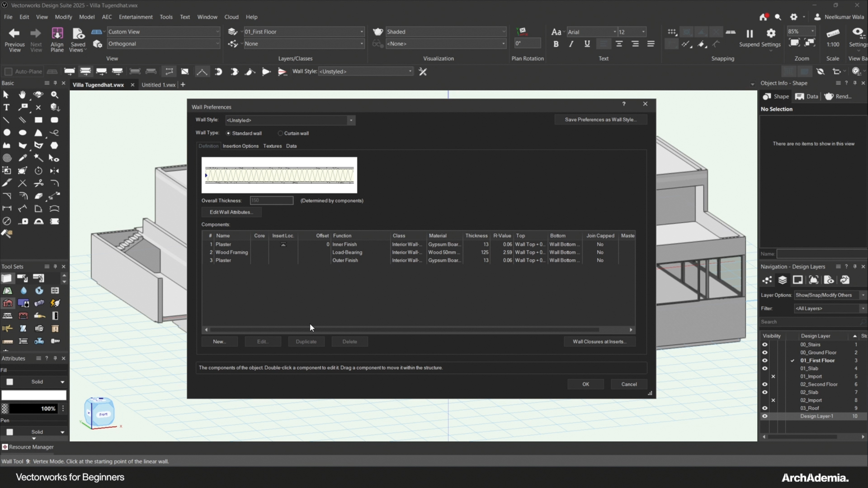The height and width of the screenshot is (488, 868).
Task: Click the Align Plane icon
Action: 57,33
